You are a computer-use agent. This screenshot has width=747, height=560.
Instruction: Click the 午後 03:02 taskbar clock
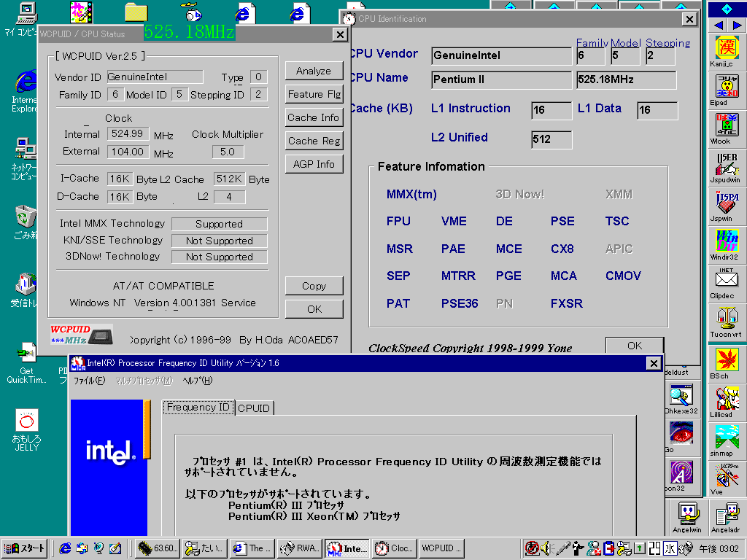click(719, 549)
